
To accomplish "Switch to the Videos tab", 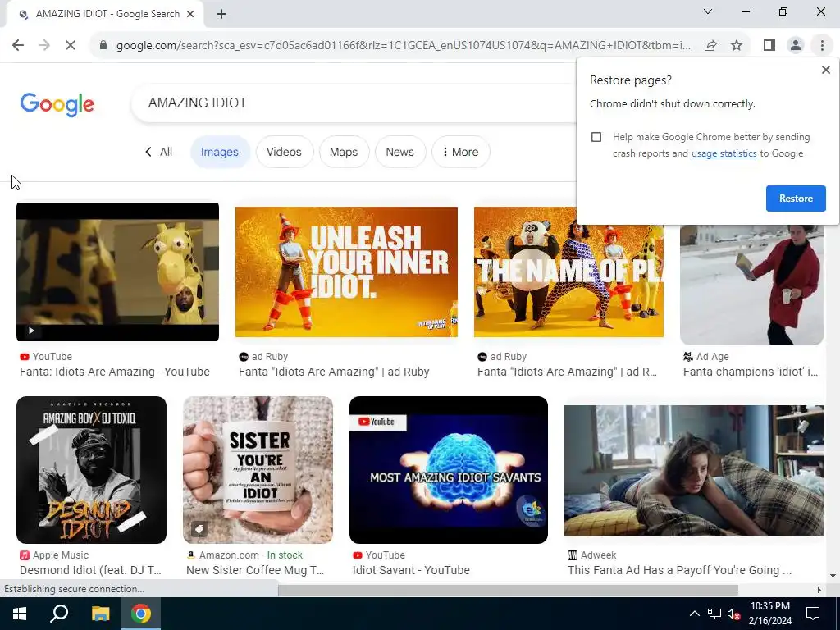I will pos(284,152).
